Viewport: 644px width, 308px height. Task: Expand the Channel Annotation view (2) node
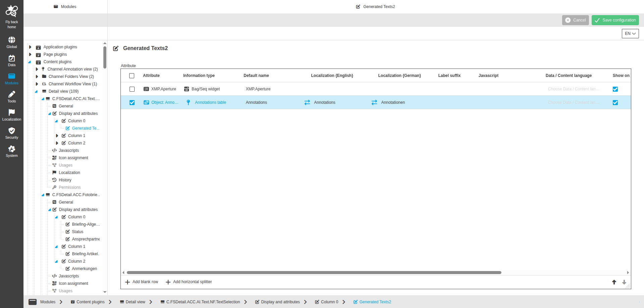(37, 69)
